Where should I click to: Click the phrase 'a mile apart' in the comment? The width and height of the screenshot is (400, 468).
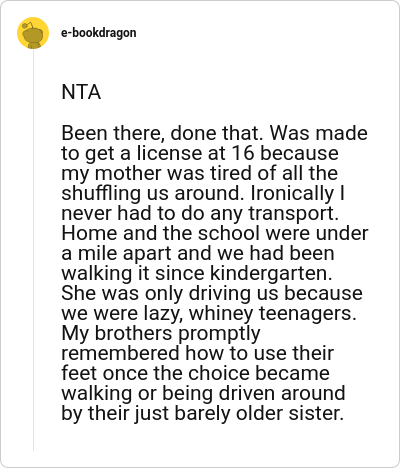click(x=116, y=253)
